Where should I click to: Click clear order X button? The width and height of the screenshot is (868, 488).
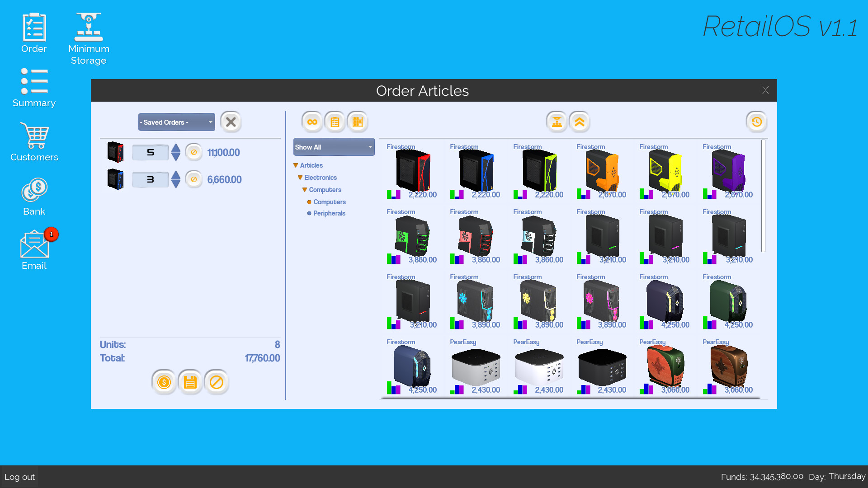[231, 122]
